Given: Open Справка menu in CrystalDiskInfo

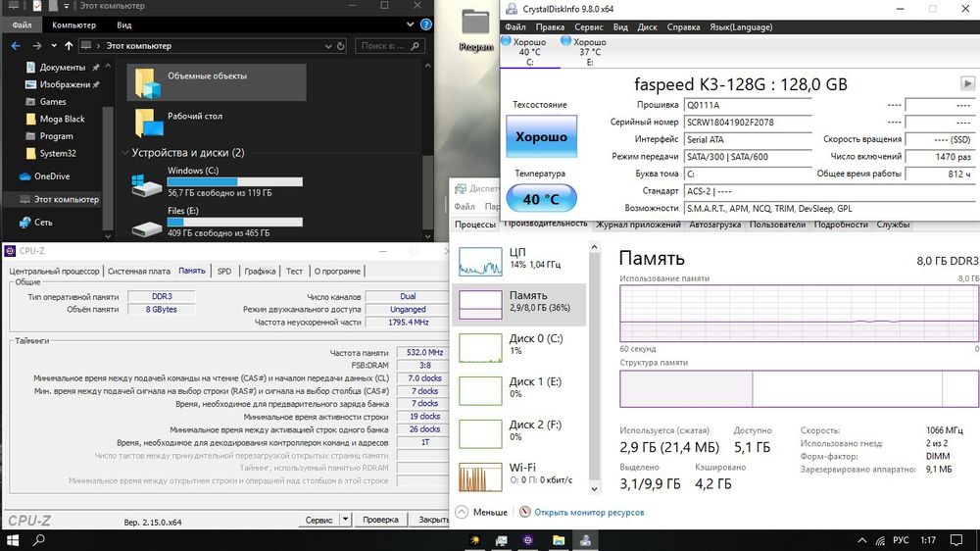Looking at the screenshot, I should pyautogui.click(x=683, y=26).
